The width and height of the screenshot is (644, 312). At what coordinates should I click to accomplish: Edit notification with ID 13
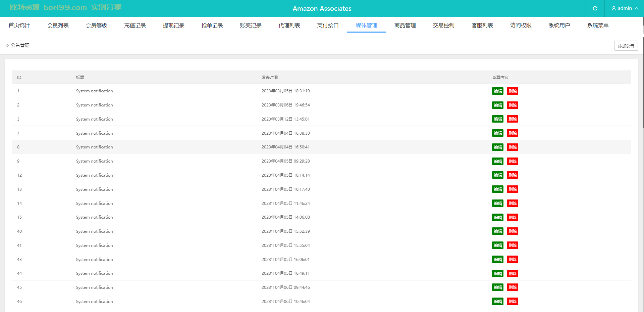click(498, 189)
